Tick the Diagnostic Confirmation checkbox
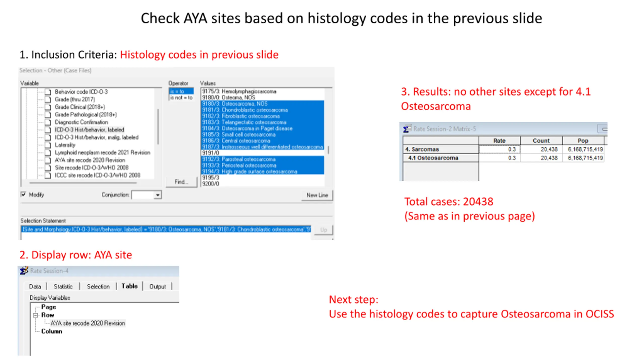Viewport: 644px width, 362px height. coord(48,122)
